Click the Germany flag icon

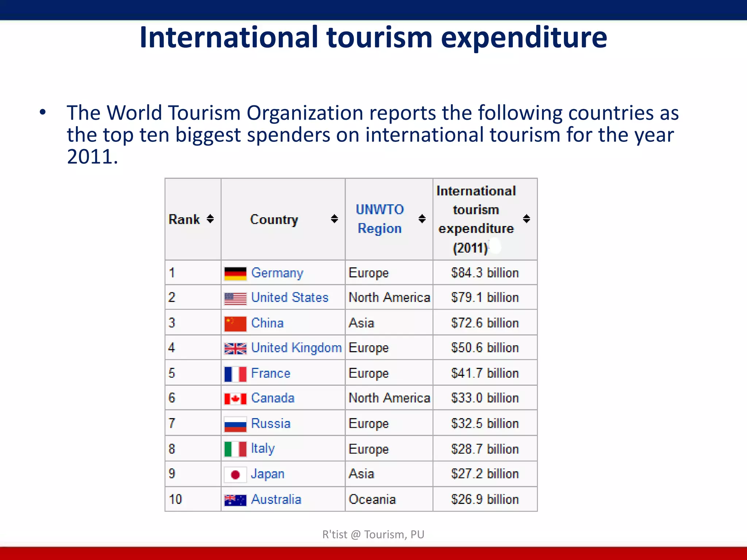pyautogui.click(x=235, y=273)
